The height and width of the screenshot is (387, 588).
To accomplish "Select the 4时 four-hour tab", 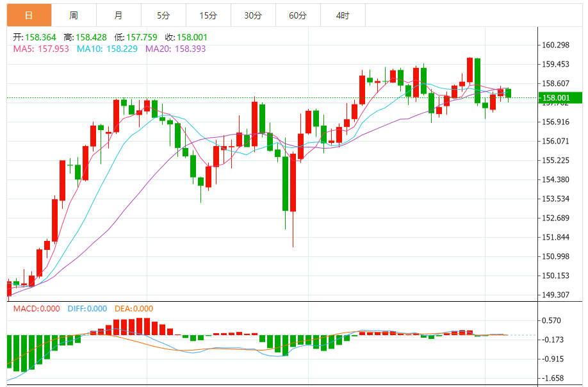I will (343, 15).
